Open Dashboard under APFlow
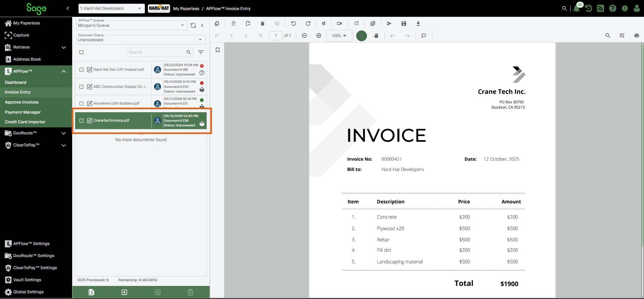Viewport: 644px width, 299px height. (15, 82)
